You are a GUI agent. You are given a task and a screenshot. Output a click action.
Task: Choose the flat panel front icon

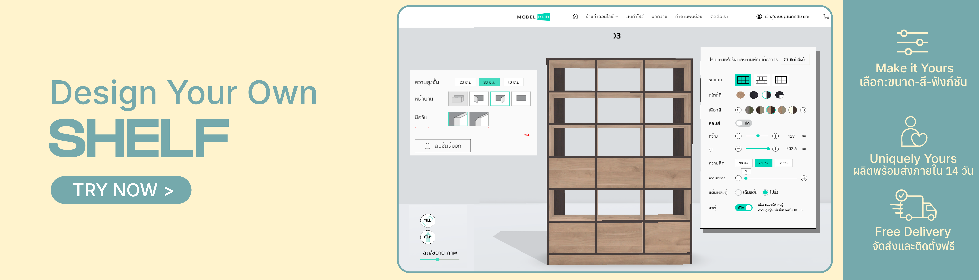pyautogui.click(x=521, y=99)
